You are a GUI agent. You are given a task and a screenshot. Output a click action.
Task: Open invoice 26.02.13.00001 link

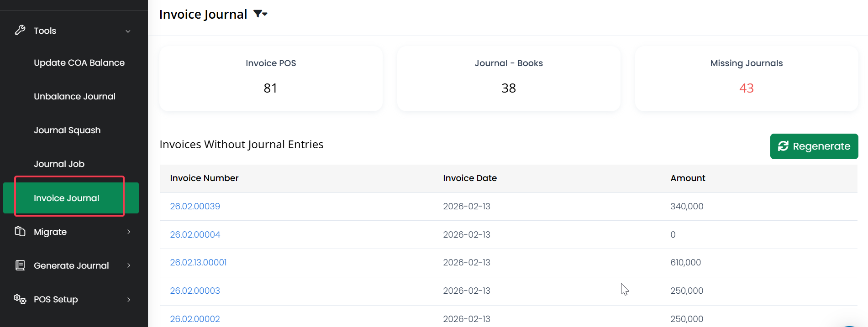198,263
